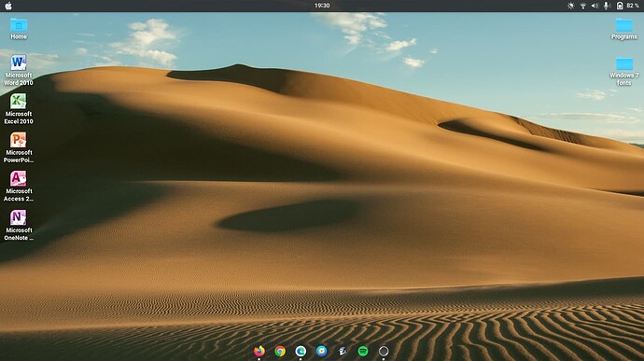
Task: Open Microsoft Edge in the dock
Action: [301, 351]
